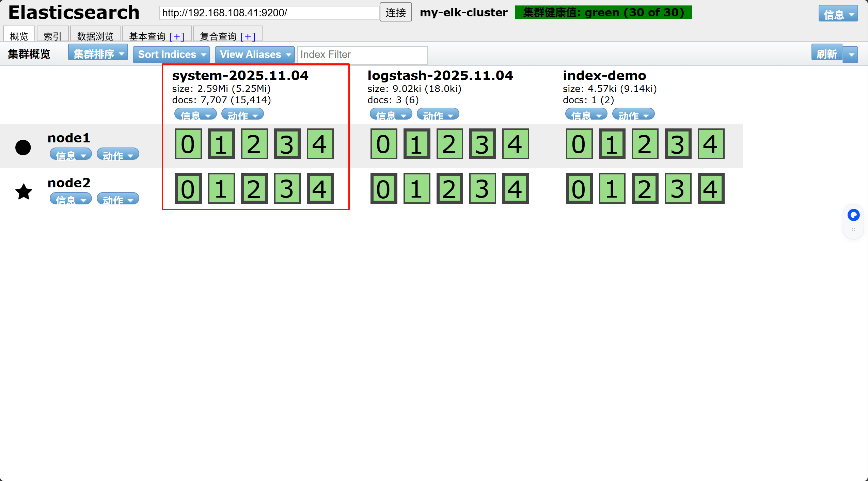Select shard 0 of logstash-2025.11.04 on node1
Viewport: 868px width, 481px height.
pyautogui.click(x=384, y=144)
